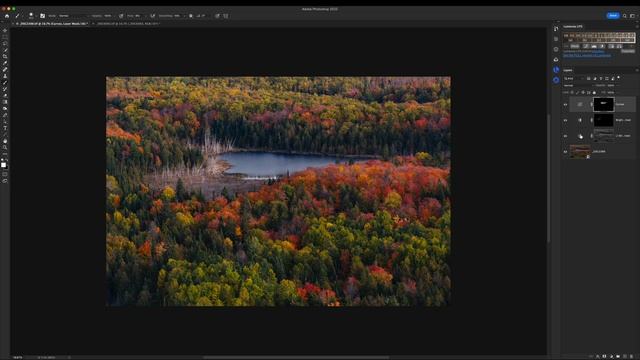Toggle pressure for opacity icon
This screenshot has height=360, width=640.
pyautogui.click(x=121, y=16)
